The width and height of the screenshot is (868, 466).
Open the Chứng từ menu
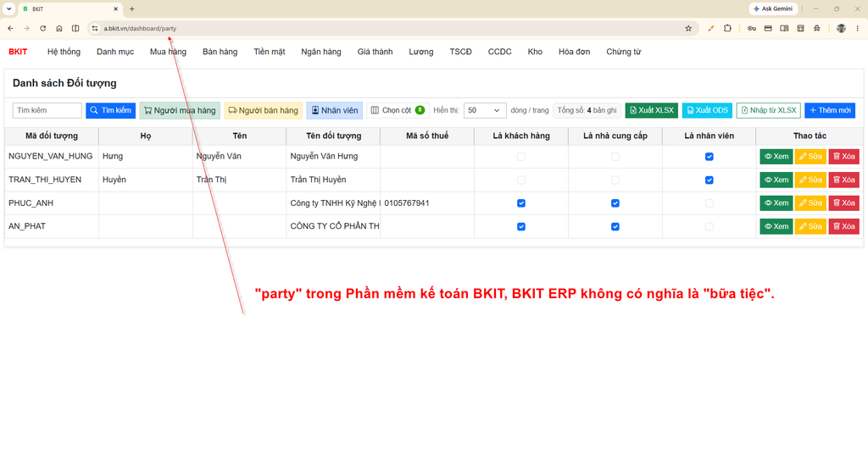[x=623, y=52]
